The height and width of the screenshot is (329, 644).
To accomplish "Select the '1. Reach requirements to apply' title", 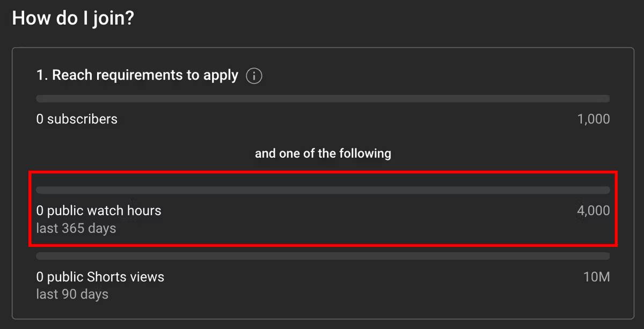I will coord(137,75).
